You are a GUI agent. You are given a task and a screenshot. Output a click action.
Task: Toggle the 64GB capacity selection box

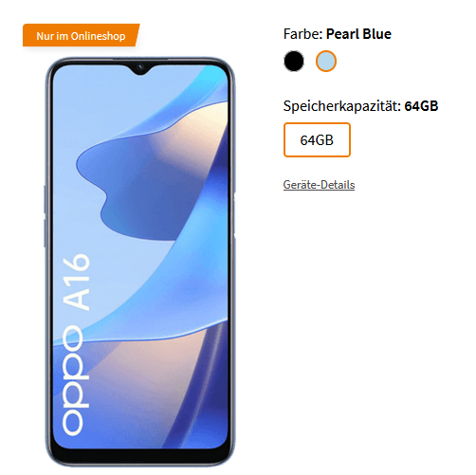point(317,139)
